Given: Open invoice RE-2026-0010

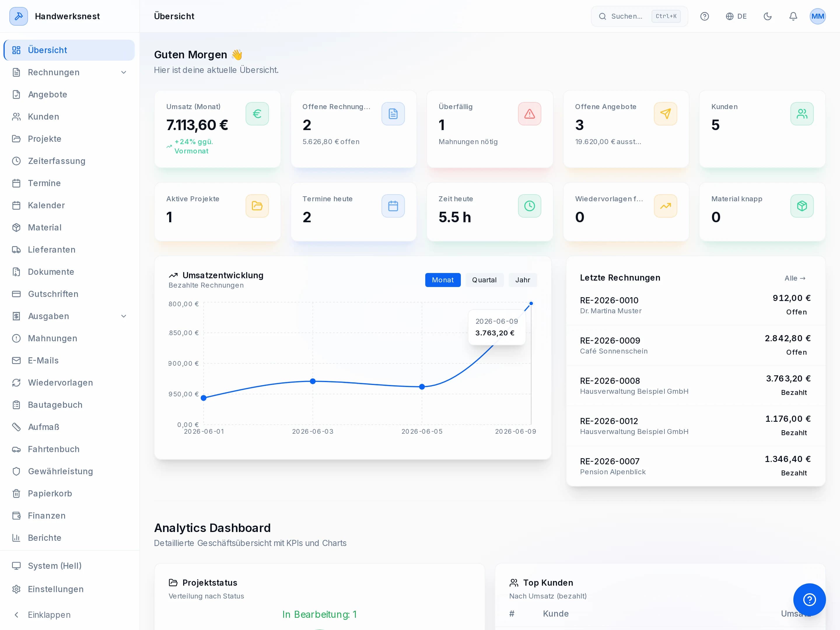Looking at the screenshot, I should click(695, 305).
